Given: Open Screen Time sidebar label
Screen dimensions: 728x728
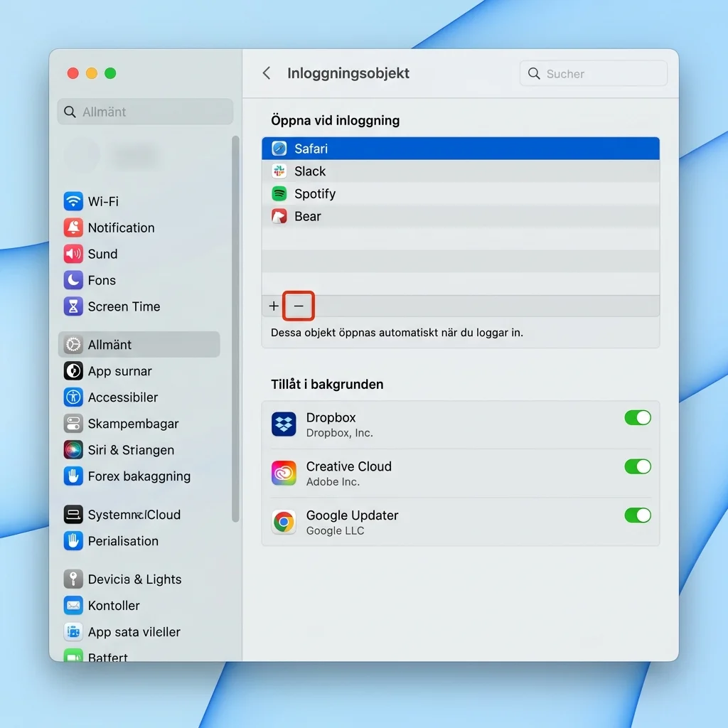Looking at the screenshot, I should (x=124, y=306).
